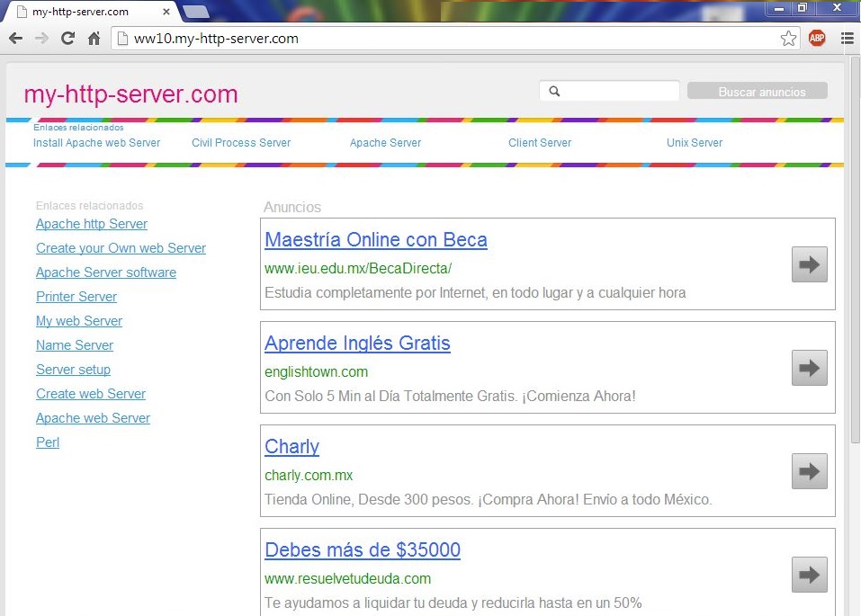Open Maestría Online con Beca ad title
861x616 pixels.
point(375,240)
